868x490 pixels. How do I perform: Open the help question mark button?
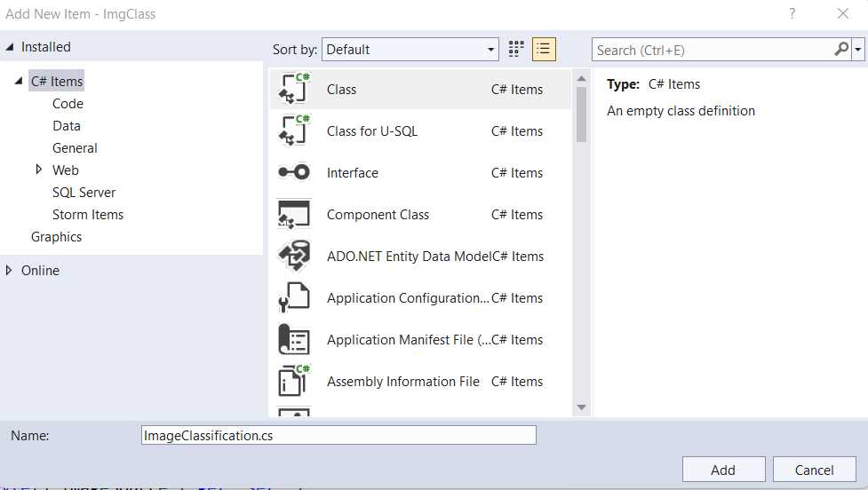coord(792,14)
